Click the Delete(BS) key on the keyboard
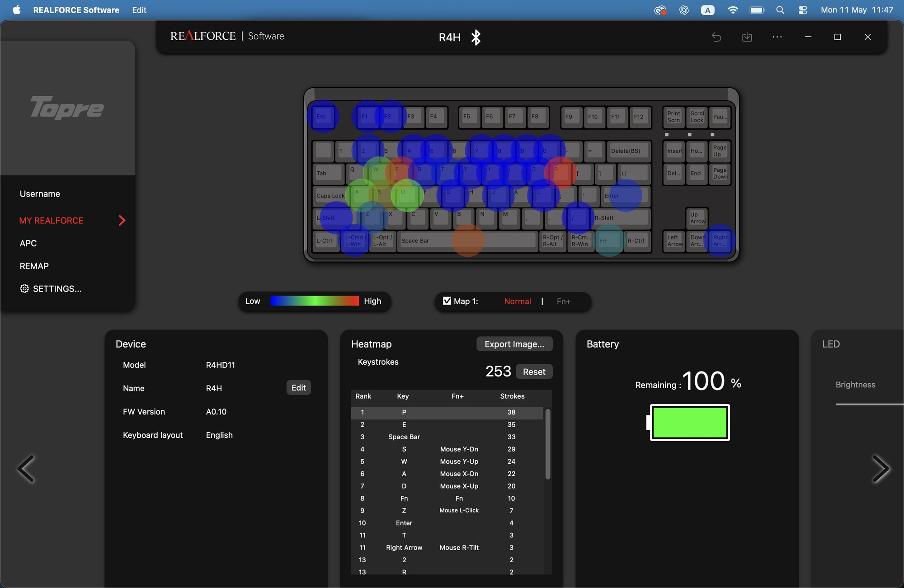Screen dimensions: 904x588 (x=628, y=151)
